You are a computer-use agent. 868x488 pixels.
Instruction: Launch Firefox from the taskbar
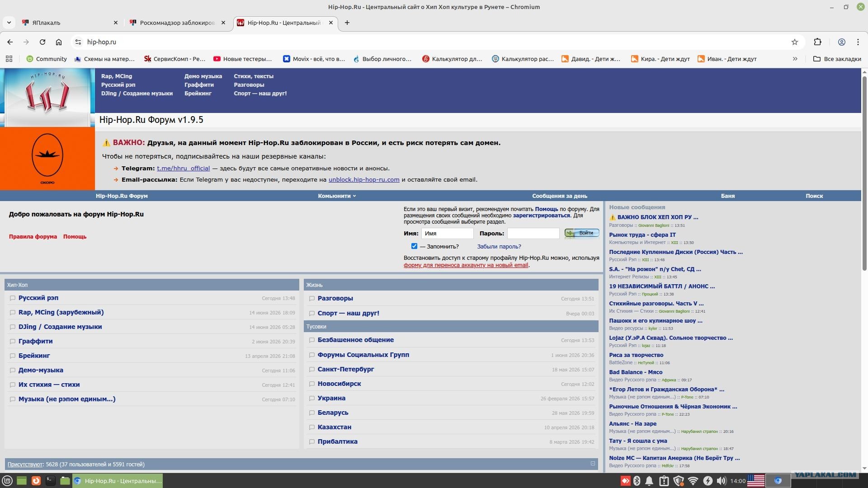[36, 481]
